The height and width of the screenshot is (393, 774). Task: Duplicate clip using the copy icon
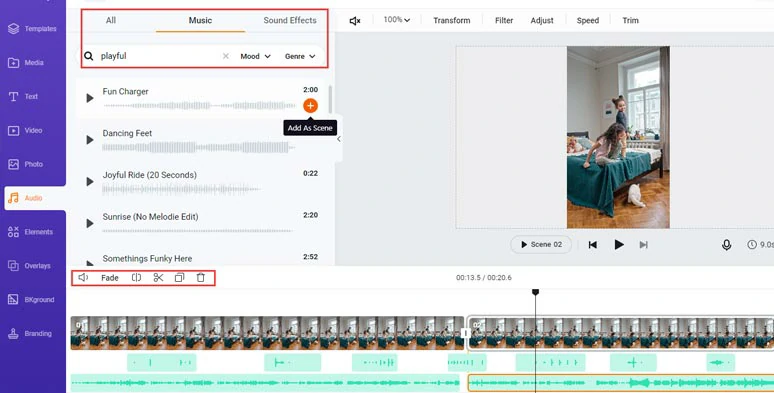(179, 277)
